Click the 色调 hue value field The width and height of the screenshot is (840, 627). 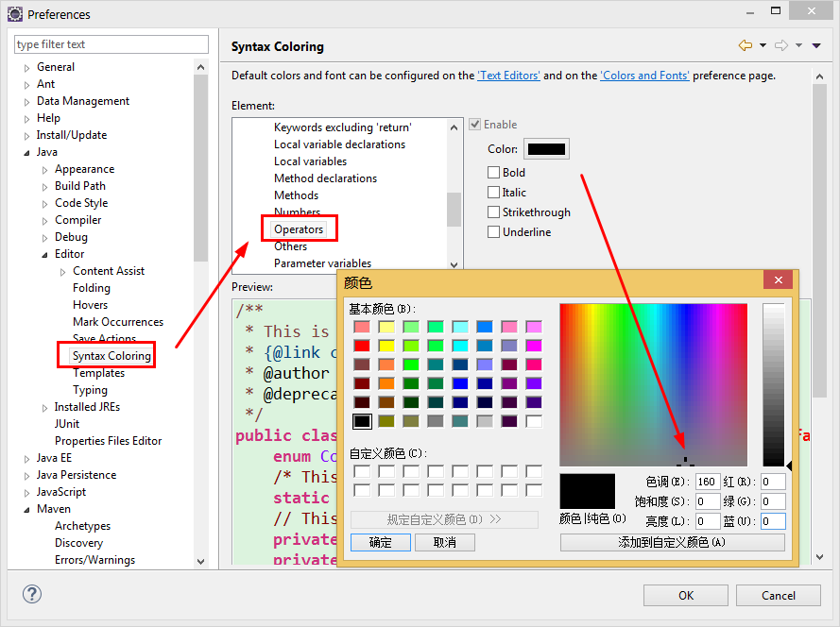coord(707,482)
